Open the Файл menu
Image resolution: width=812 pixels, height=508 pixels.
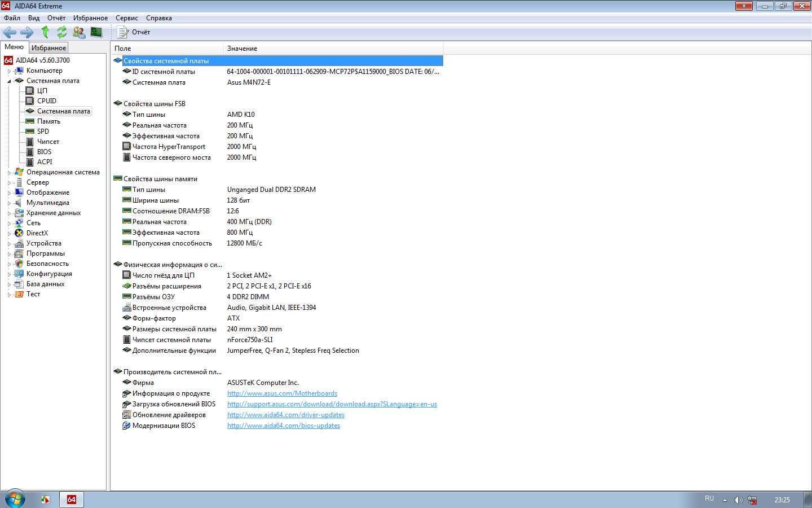coord(12,18)
